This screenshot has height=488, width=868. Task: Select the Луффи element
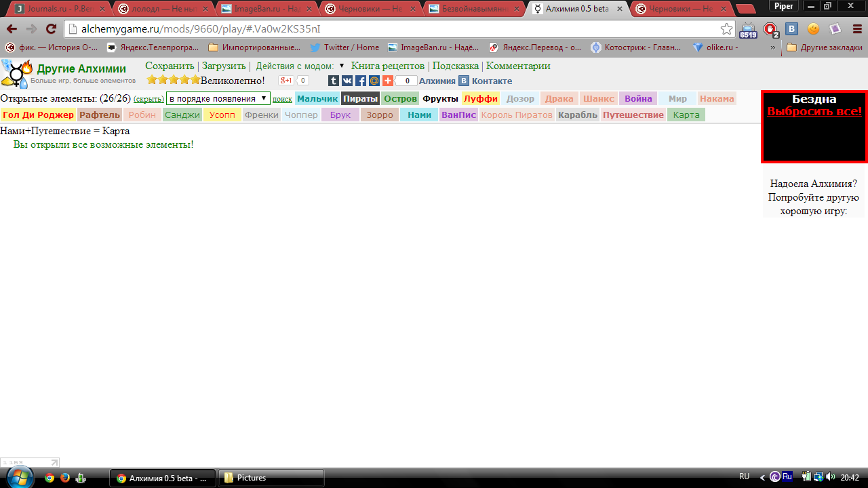point(481,98)
